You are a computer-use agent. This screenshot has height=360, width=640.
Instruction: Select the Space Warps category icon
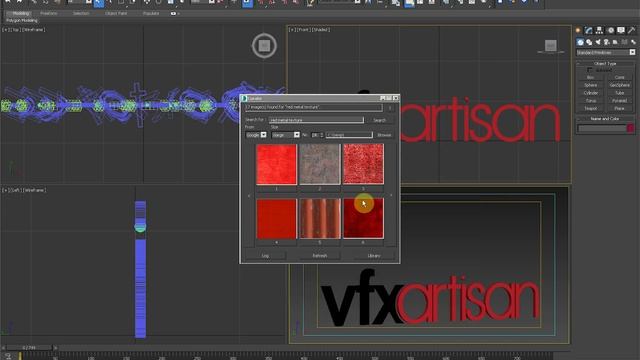coord(624,42)
